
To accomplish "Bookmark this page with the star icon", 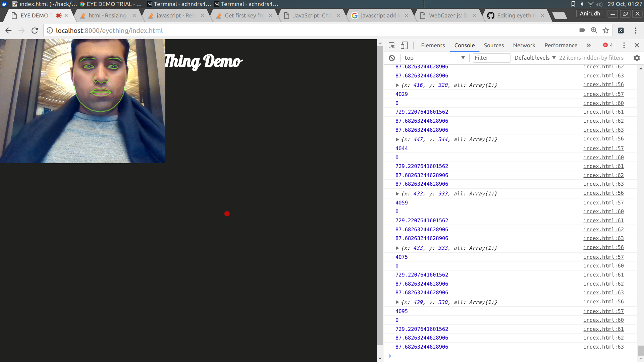I will tap(606, 31).
